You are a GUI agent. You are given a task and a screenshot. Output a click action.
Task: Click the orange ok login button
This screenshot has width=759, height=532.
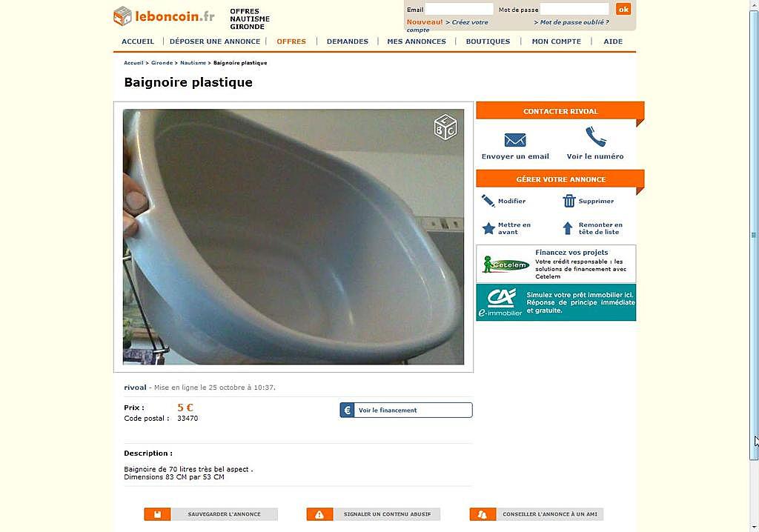tap(623, 9)
